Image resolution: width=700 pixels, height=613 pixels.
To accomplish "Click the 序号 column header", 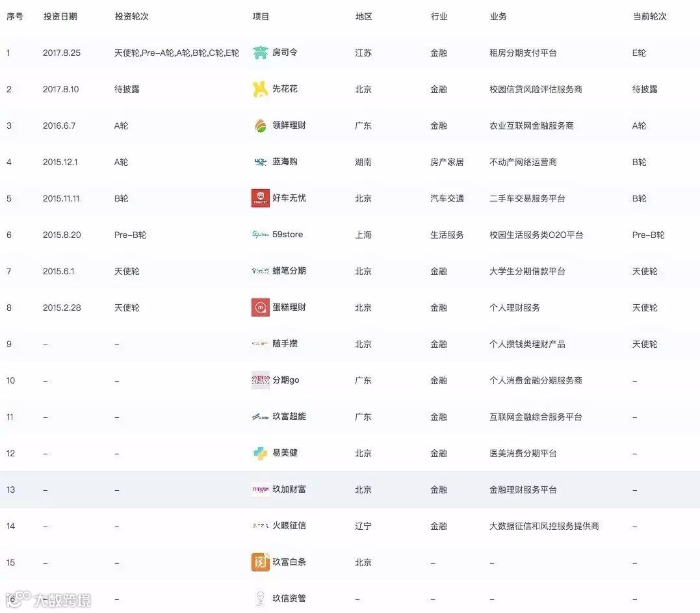I will click(x=15, y=16).
